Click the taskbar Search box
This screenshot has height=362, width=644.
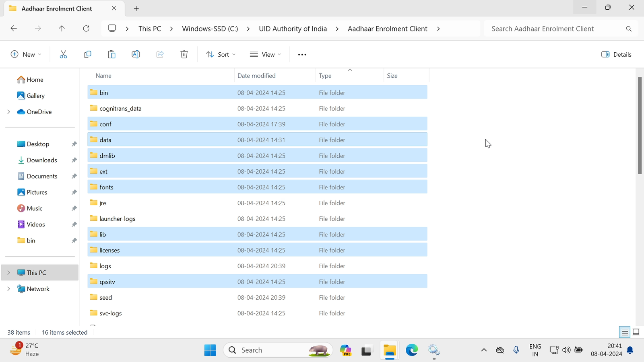tap(278, 350)
